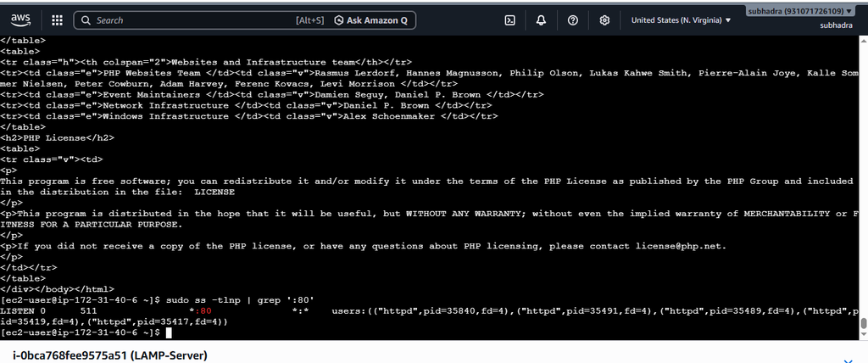Open the help question mark menu
Screen dimensions: 868x363
coord(573,20)
